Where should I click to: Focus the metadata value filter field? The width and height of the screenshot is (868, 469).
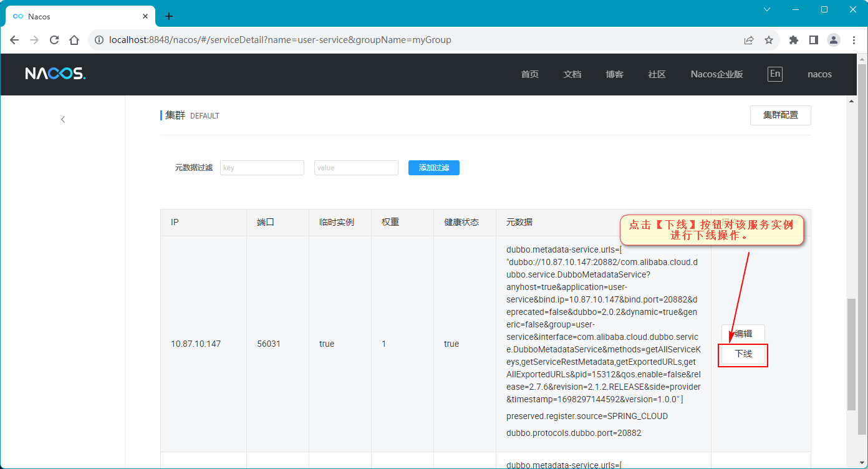coord(356,168)
